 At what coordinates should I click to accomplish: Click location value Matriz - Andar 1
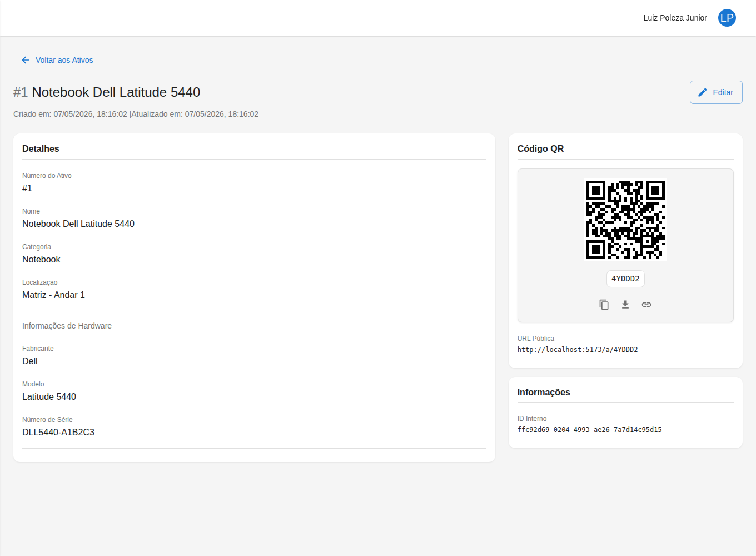(x=53, y=295)
